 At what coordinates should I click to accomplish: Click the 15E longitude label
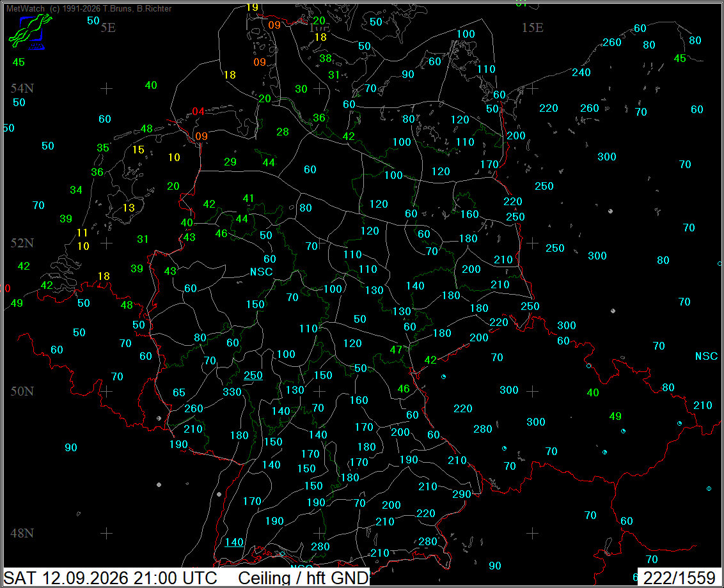click(532, 27)
